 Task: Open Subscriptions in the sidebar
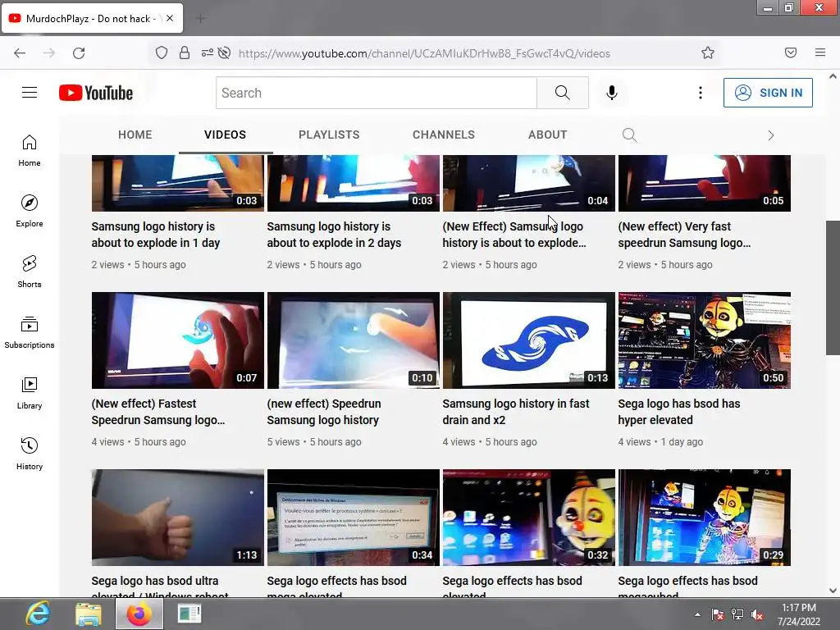(x=30, y=332)
